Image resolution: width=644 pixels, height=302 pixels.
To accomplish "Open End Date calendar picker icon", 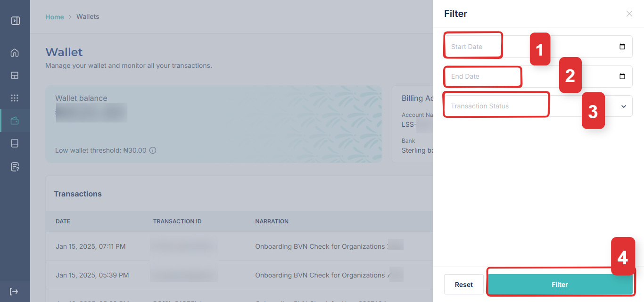I will coord(622,76).
